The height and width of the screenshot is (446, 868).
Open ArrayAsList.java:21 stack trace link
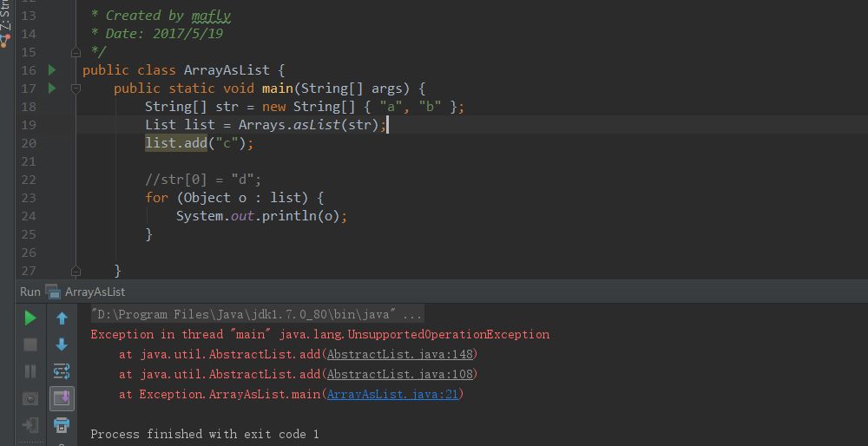point(394,394)
